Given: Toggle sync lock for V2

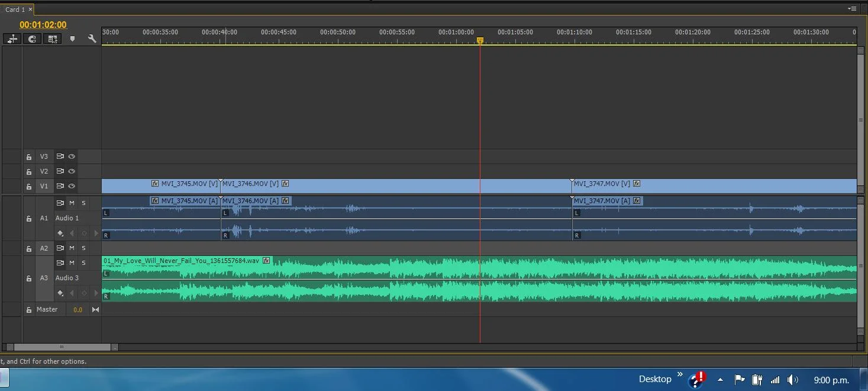Looking at the screenshot, I should click(60, 171).
